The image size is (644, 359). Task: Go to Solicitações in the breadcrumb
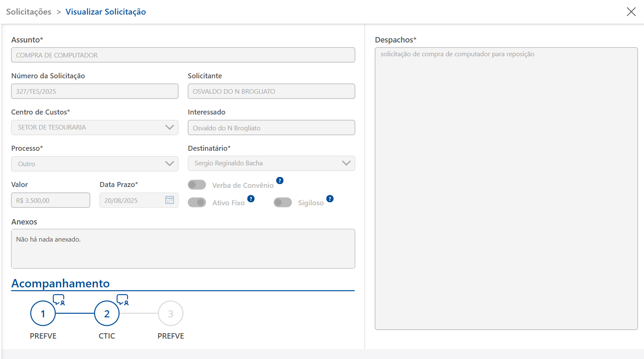[x=29, y=12]
